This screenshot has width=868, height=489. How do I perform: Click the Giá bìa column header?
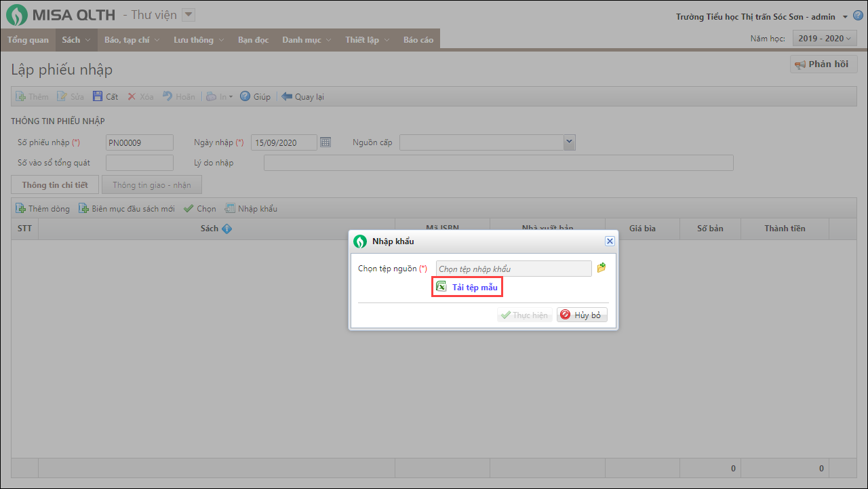642,229
